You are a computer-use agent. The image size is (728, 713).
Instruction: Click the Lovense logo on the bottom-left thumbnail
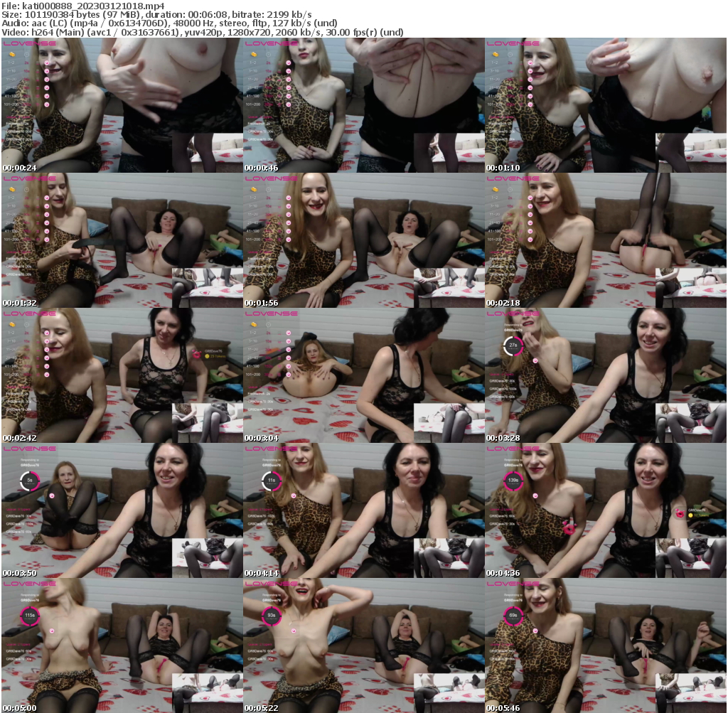pyautogui.click(x=28, y=582)
